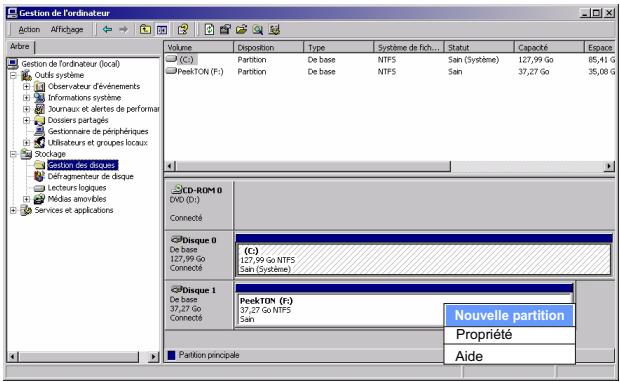Viewport: 620px width, 382px height.
Task: Toggle the console tree pane icon
Action: coord(162,29)
